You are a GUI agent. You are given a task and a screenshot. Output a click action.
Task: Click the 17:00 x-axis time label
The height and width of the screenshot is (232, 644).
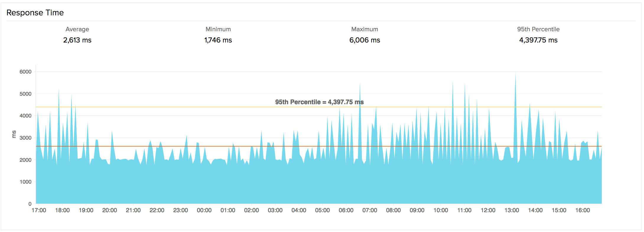click(39, 210)
